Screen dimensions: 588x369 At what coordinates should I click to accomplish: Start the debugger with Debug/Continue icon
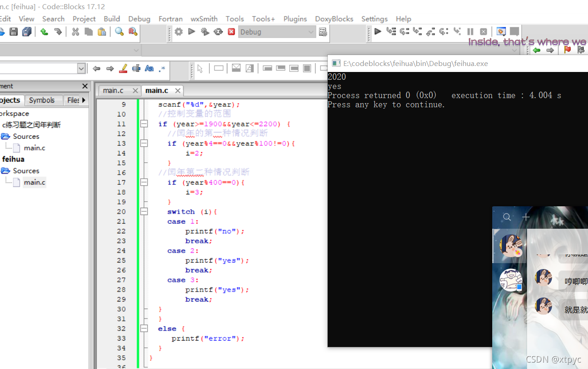(378, 32)
